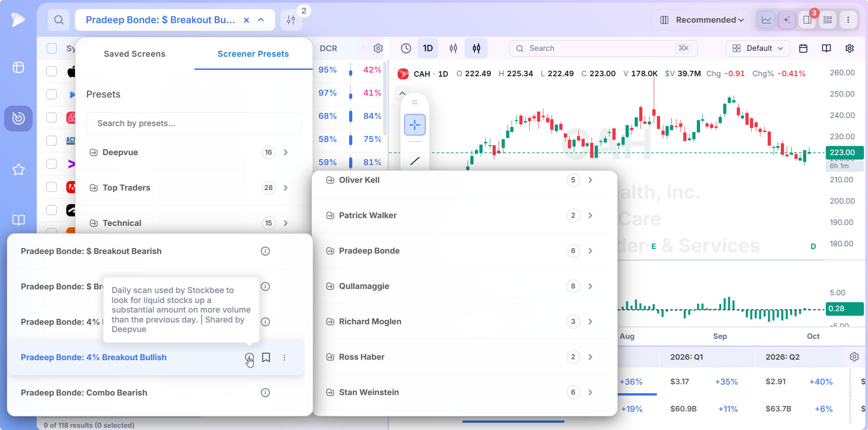Click the 223.00 current price label

coord(844,153)
